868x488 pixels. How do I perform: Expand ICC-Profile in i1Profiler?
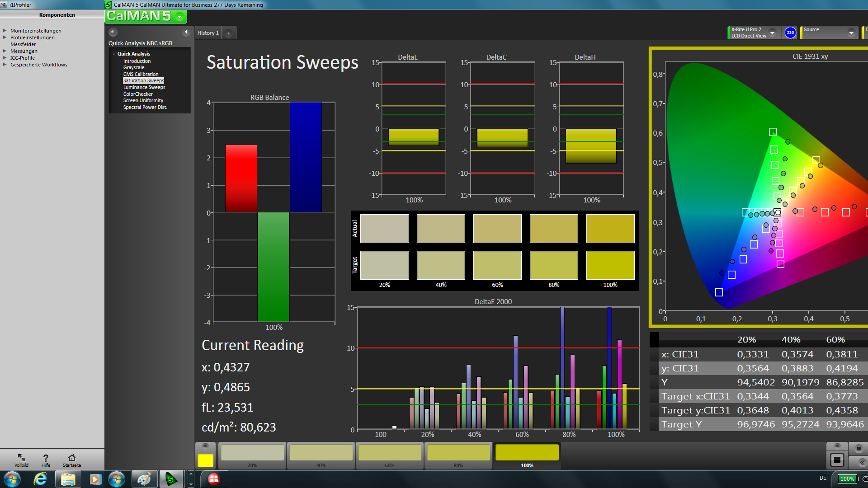[x=5, y=58]
